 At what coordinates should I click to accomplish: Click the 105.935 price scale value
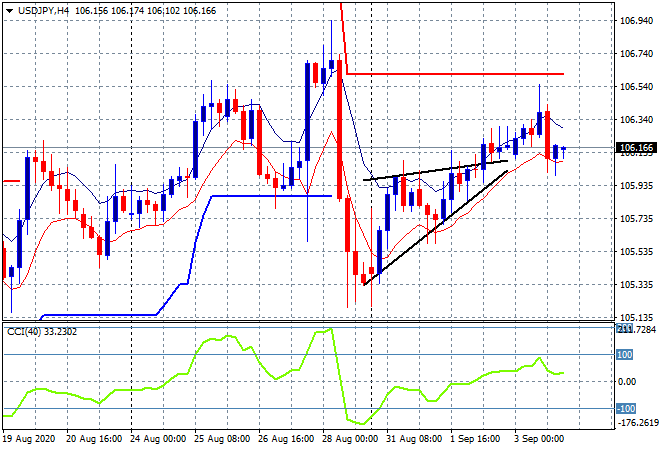(x=636, y=186)
